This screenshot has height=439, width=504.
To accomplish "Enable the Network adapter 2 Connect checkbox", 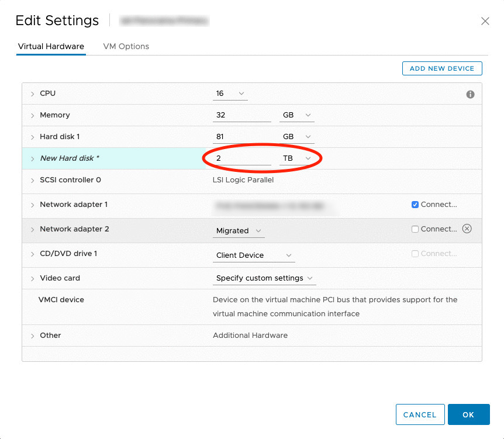I will pyautogui.click(x=415, y=229).
